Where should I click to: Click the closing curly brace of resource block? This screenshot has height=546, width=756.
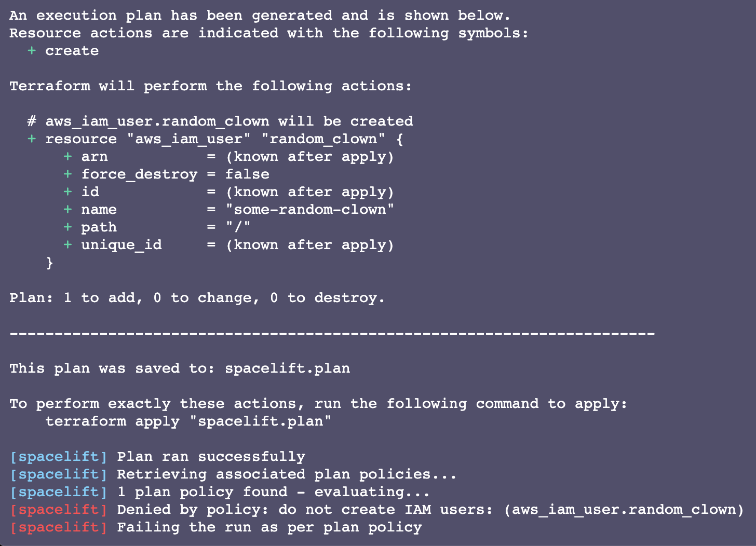pos(50,263)
